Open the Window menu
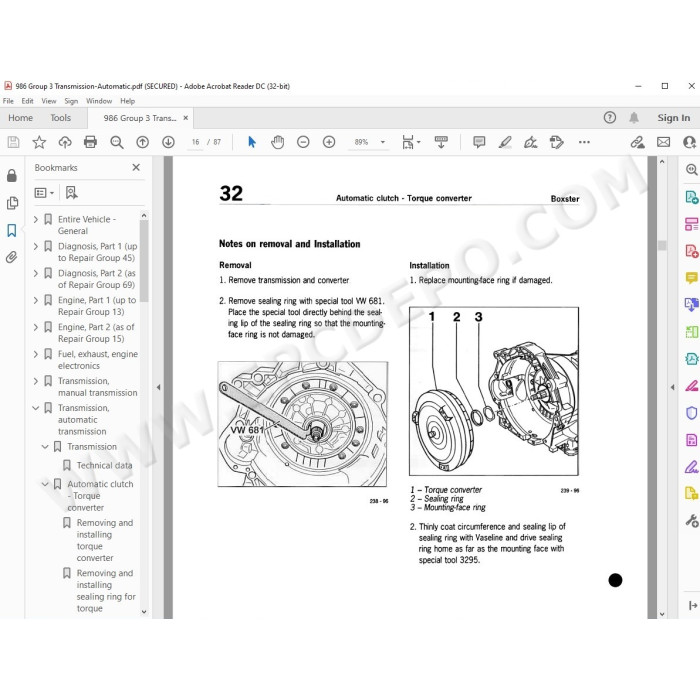The width and height of the screenshot is (700, 700). tap(99, 101)
